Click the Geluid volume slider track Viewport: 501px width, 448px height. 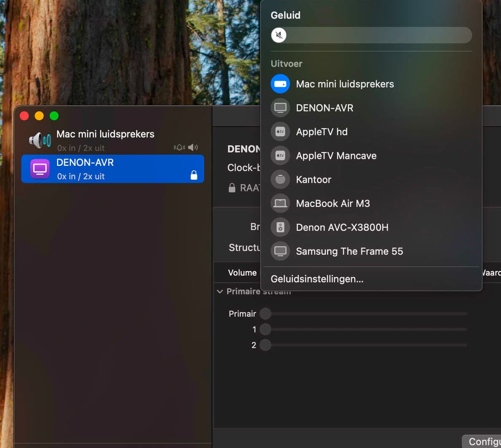tap(371, 35)
